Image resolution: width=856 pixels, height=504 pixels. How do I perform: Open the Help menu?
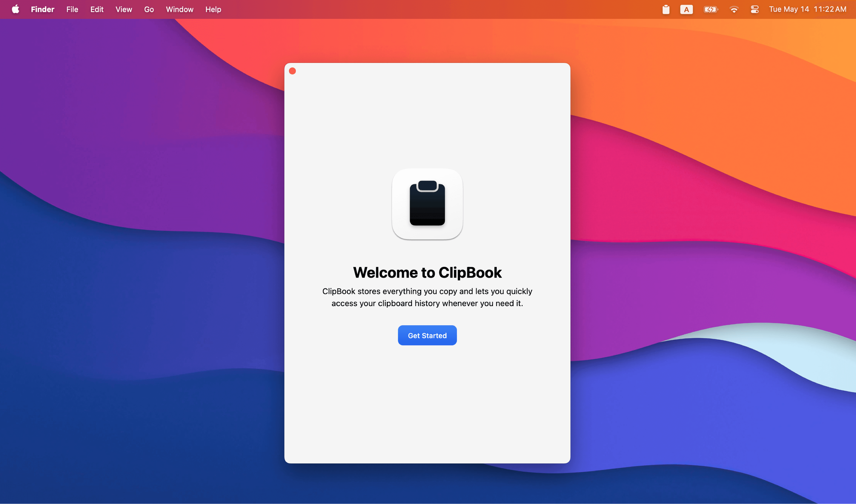213,9
